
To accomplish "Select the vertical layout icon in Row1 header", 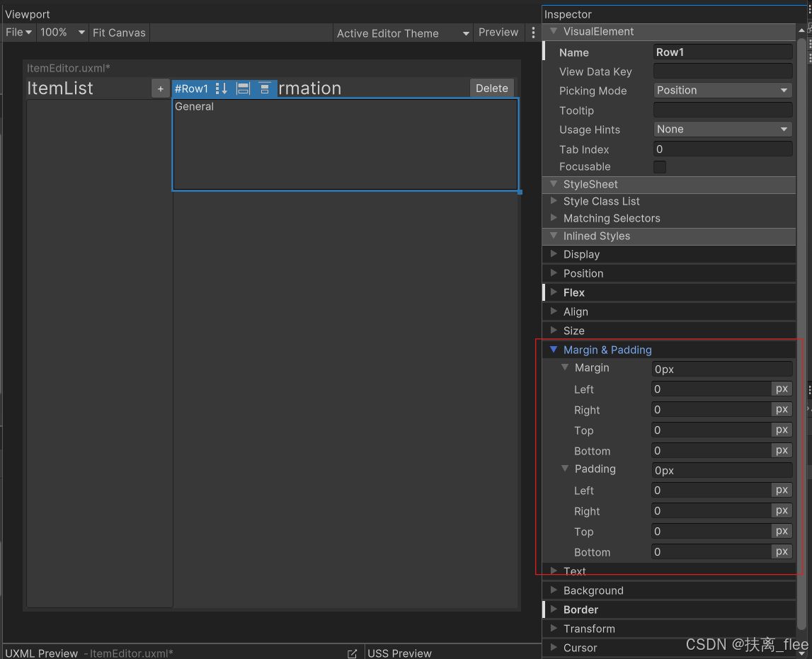I will pos(265,88).
